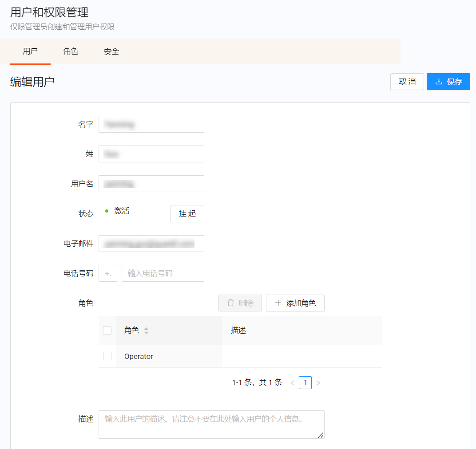Click 挂起 to suspend the user

point(187,213)
